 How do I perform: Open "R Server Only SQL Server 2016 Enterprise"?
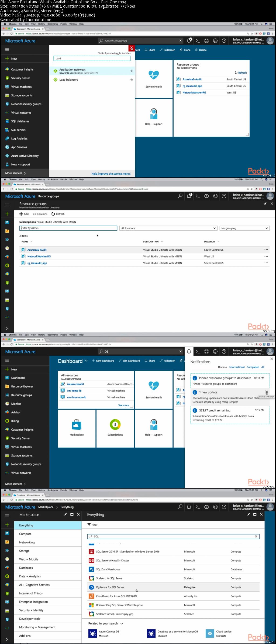(x=174, y=605)
